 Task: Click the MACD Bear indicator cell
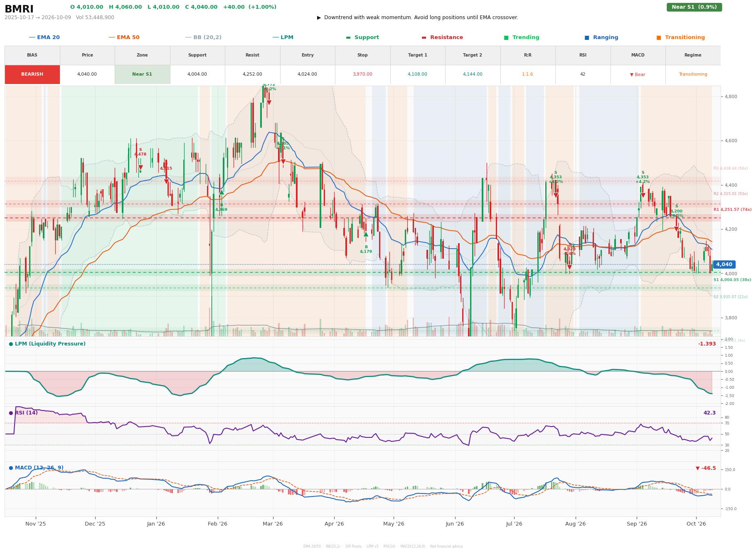638,74
